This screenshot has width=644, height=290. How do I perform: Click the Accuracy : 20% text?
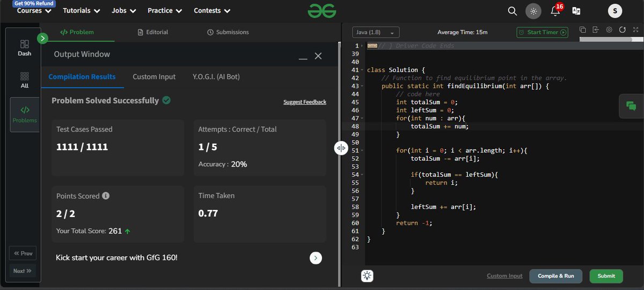click(223, 164)
